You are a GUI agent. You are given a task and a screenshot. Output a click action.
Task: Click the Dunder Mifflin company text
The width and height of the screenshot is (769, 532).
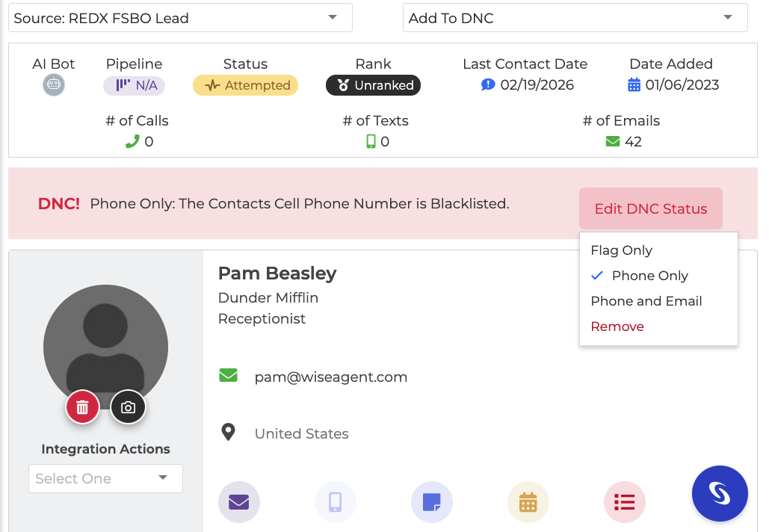(x=268, y=297)
